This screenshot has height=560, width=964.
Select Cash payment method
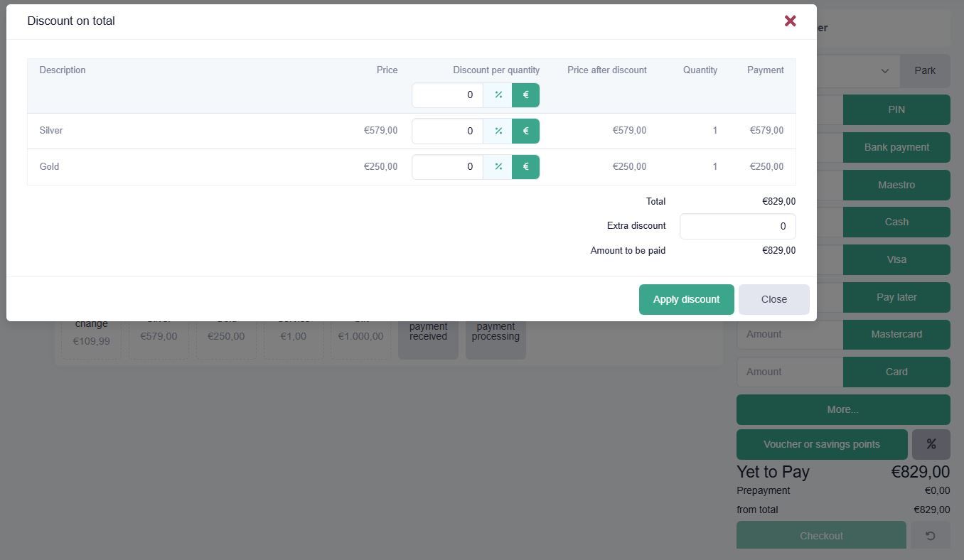[x=896, y=222]
